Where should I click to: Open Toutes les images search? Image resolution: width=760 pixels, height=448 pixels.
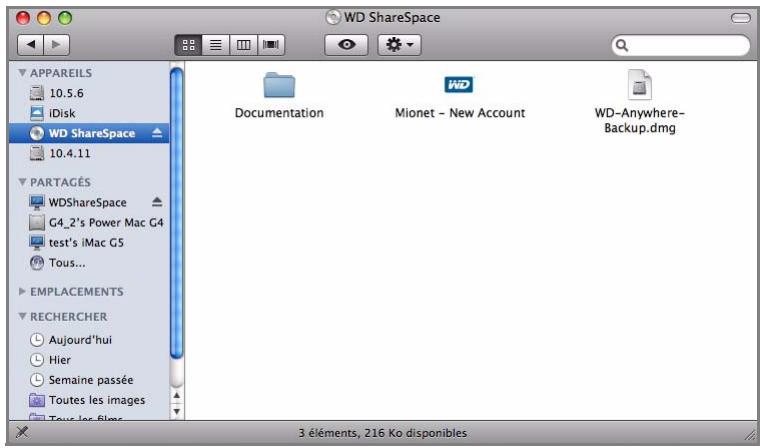89,400
